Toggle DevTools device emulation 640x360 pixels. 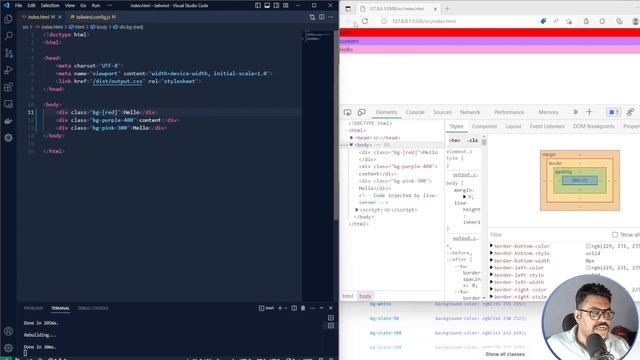click(361, 112)
